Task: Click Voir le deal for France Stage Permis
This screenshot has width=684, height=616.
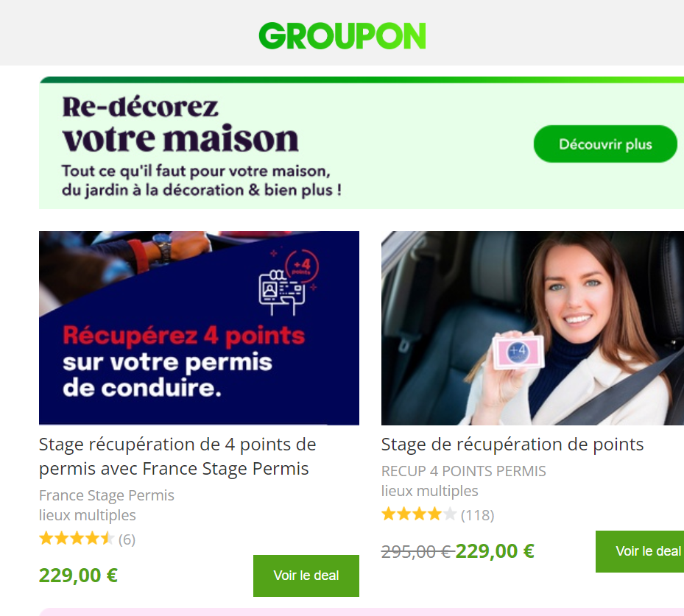Action: point(306,576)
